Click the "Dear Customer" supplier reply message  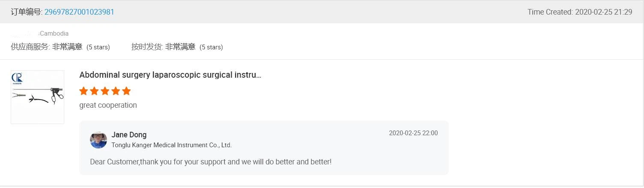[211, 162]
